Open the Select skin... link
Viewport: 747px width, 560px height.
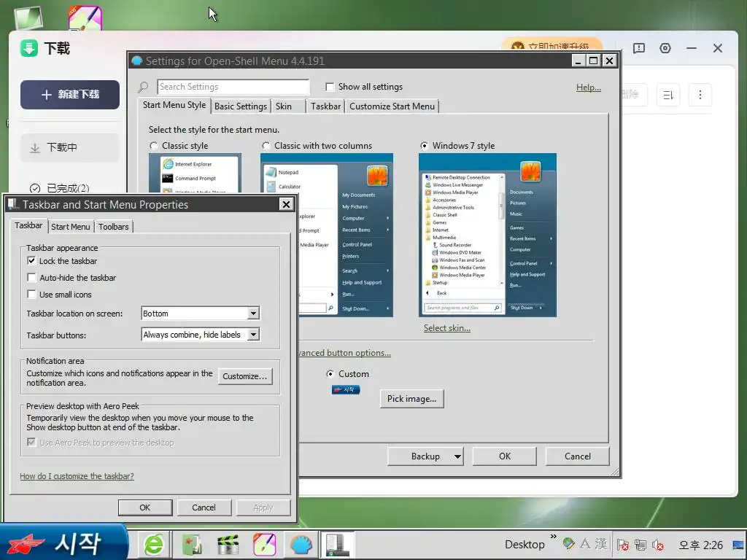447,328
